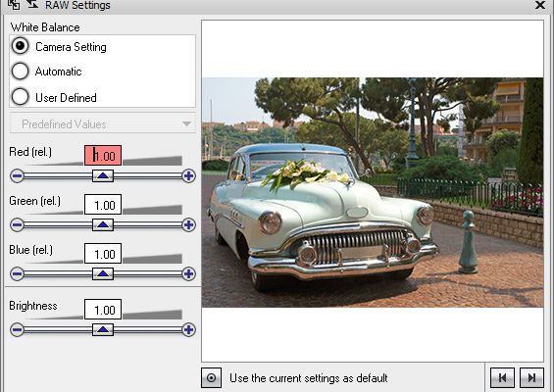
Task: Click the Green plus increase icon
Action: tap(188, 224)
